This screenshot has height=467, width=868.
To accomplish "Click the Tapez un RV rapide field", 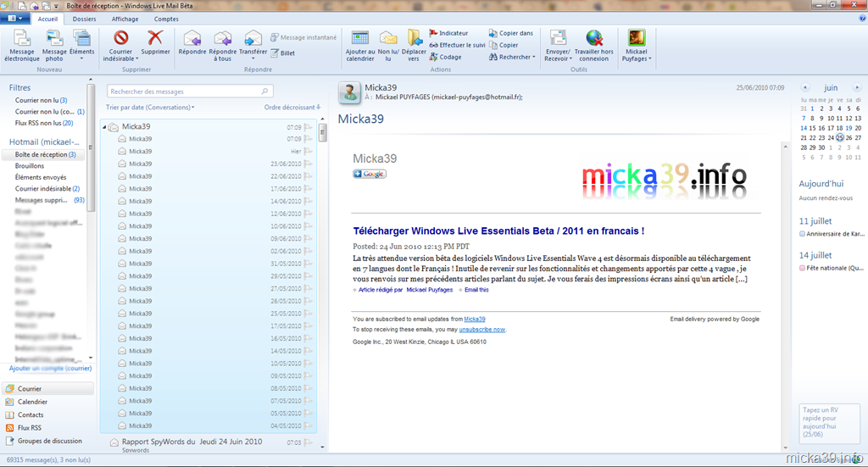I will pos(829,423).
